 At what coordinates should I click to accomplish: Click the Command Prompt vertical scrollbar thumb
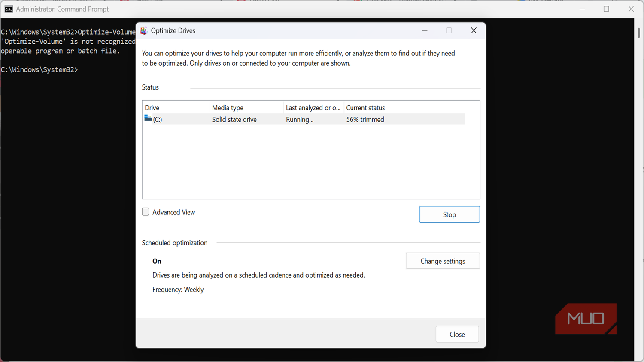tap(639, 33)
